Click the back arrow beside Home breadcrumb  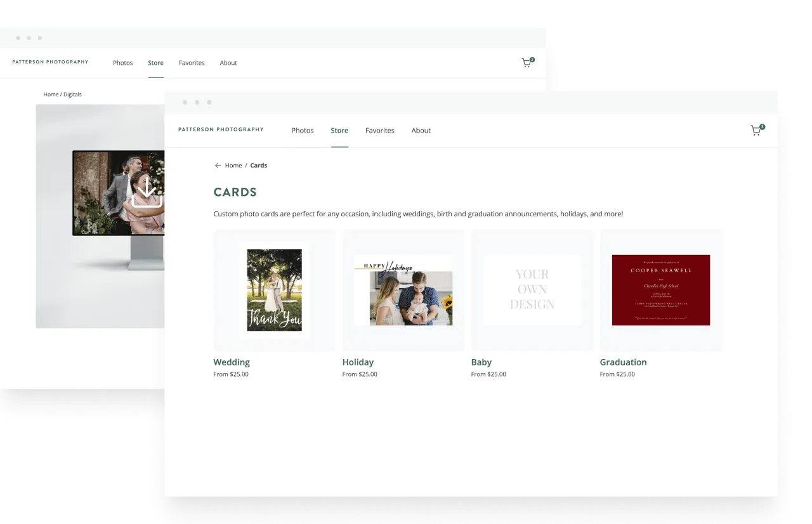[218, 165]
